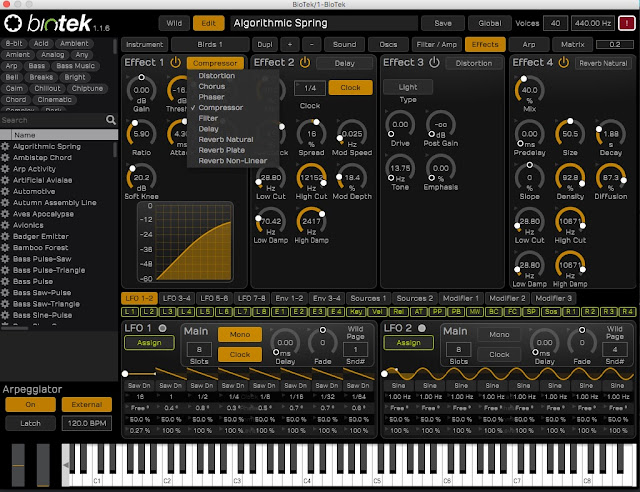Viewport: 640px width, 492px height.
Task: Click the BioTek logo ring
Action: pyautogui.click(x=13, y=23)
